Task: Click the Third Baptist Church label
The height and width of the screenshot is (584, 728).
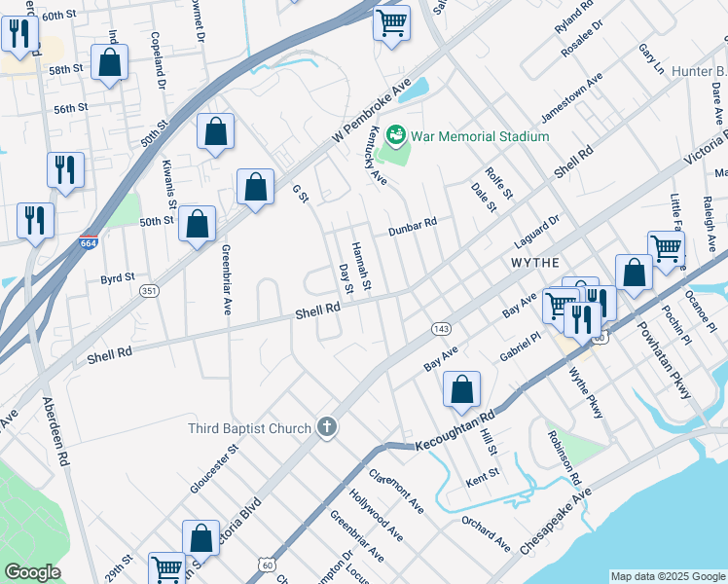Action: (x=249, y=428)
